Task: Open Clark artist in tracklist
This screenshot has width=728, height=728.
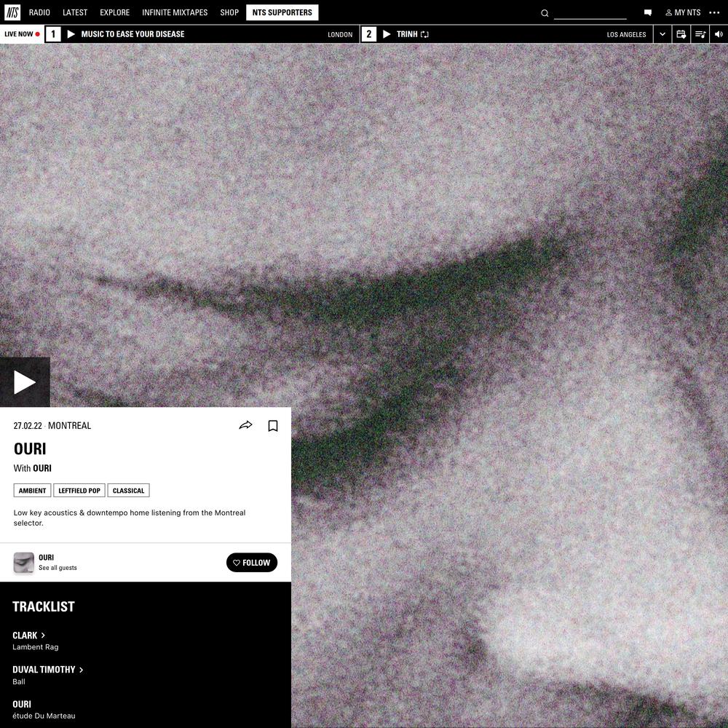Action: tap(29, 635)
